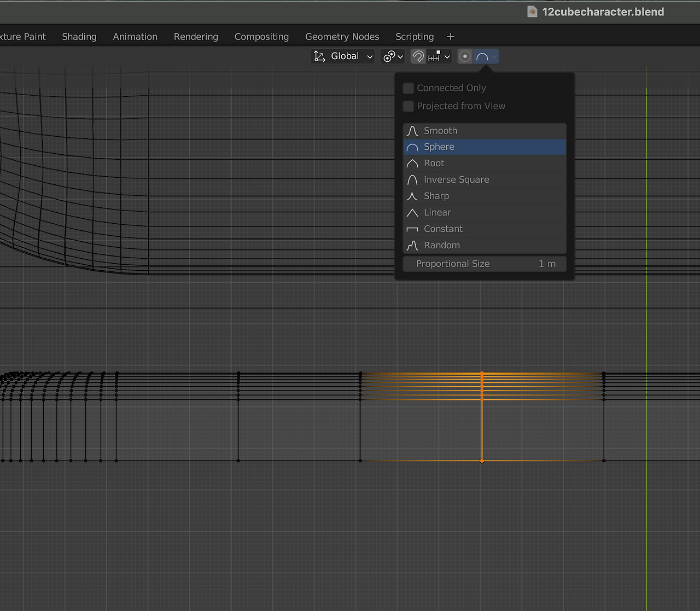Viewport: 700px width, 611px height.
Task: Open the pivot point dropdown
Action: (393, 56)
